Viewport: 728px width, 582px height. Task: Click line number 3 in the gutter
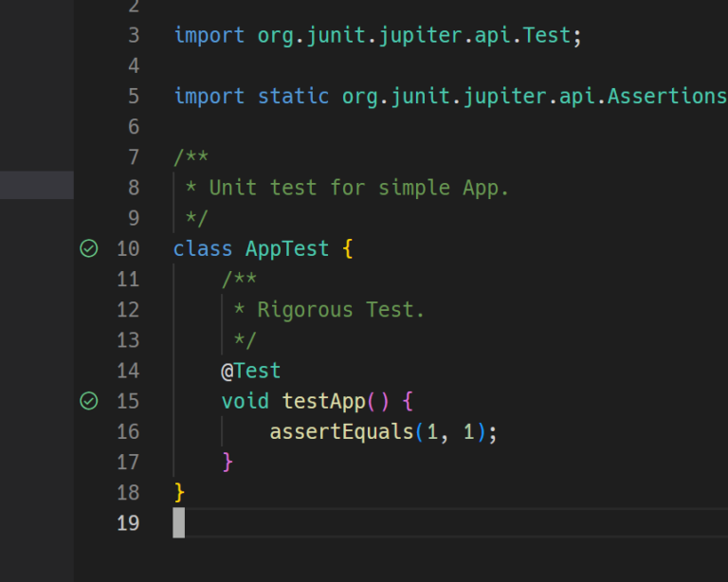[134, 35]
